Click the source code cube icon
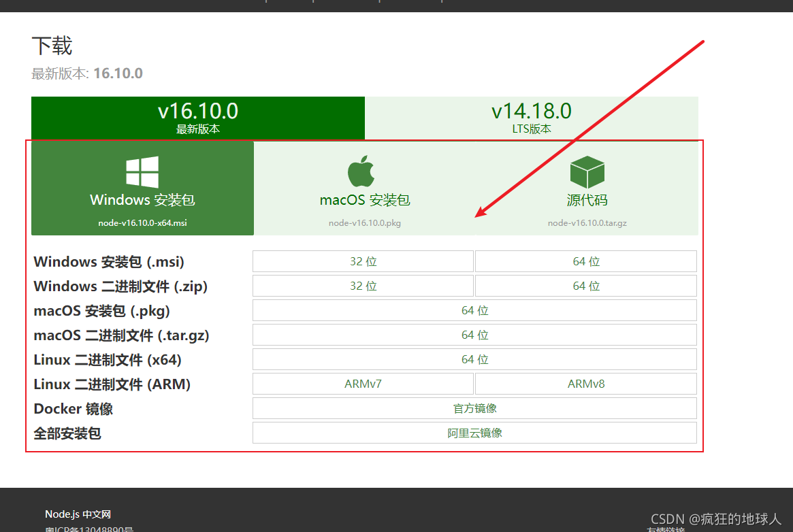 click(x=587, y=171)
